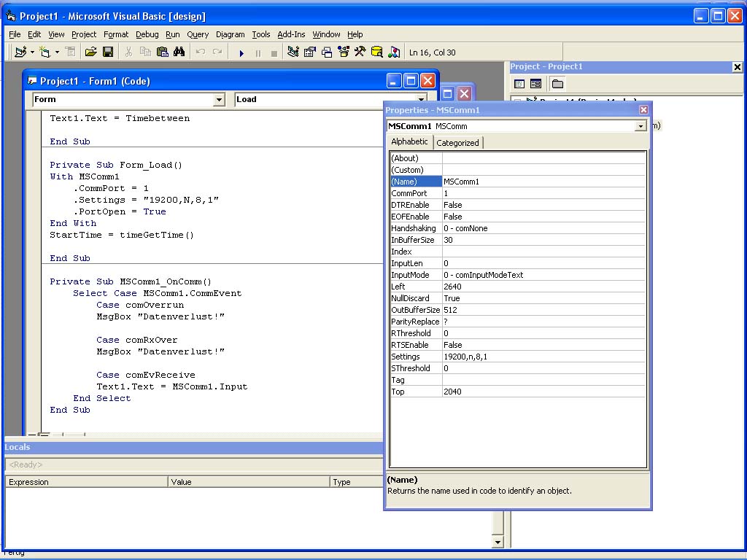The width and height of the screenshot is (747, 560).
Task: Click the Paste clipboard icon
Action: tap(163, 52)
